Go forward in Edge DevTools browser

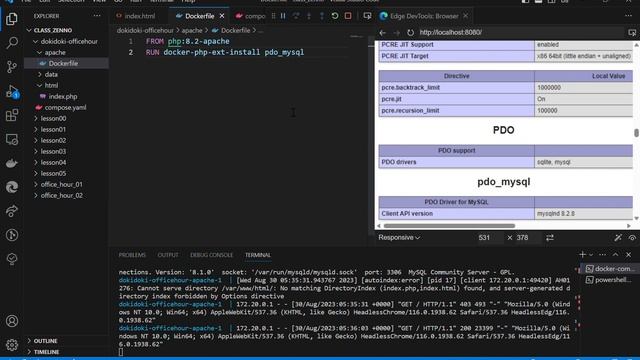[396, 32]
